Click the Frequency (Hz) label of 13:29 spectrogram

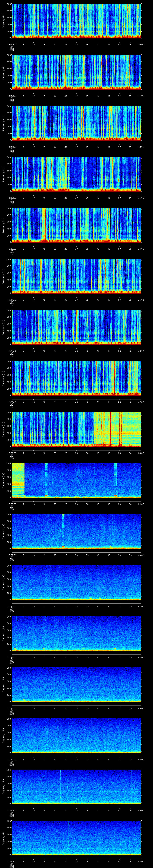[x=4, y=21]
